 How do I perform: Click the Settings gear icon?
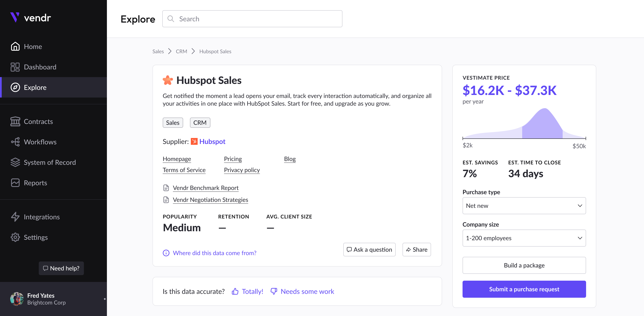click(x=15, y=237)
